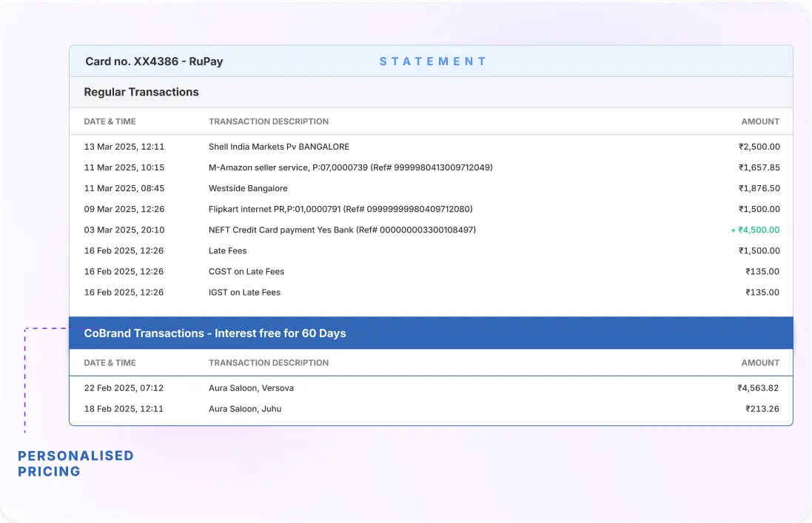Click the Card no. XX4386 - RuPay label
812x523 pixels.
(153, 61)
